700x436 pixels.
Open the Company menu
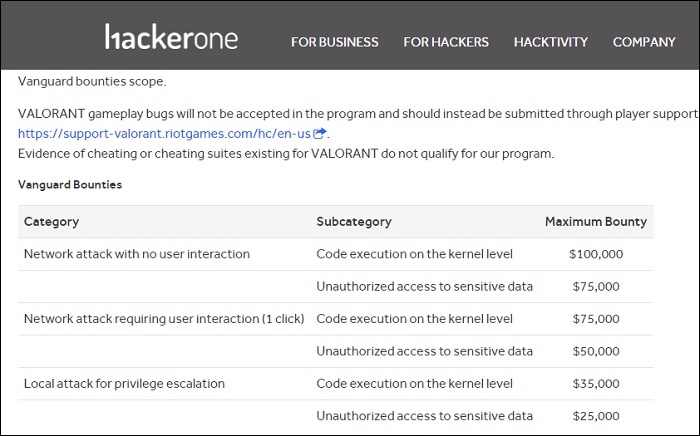pos(644,42)
